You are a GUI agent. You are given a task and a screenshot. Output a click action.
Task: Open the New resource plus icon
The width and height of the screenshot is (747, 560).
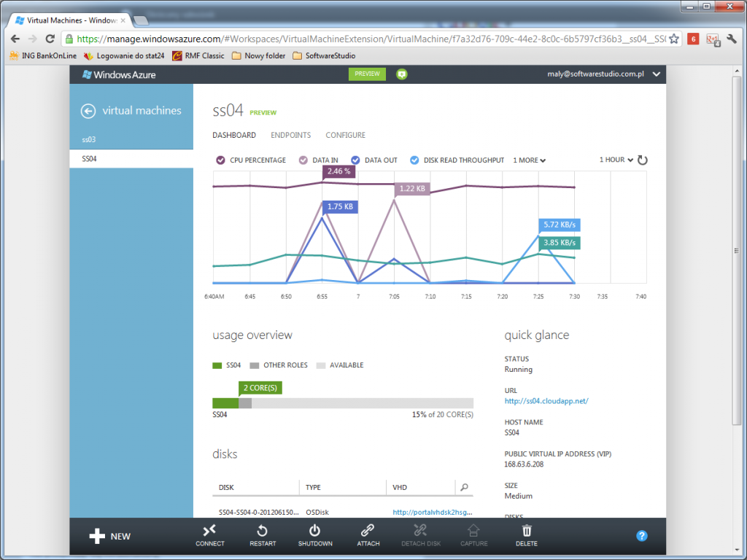(98, 536)
